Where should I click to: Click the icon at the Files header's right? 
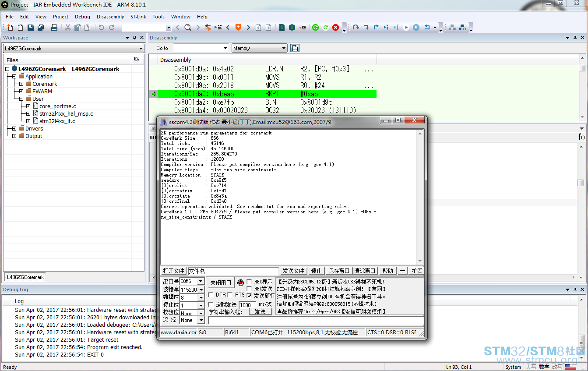[x=137, y=60]
